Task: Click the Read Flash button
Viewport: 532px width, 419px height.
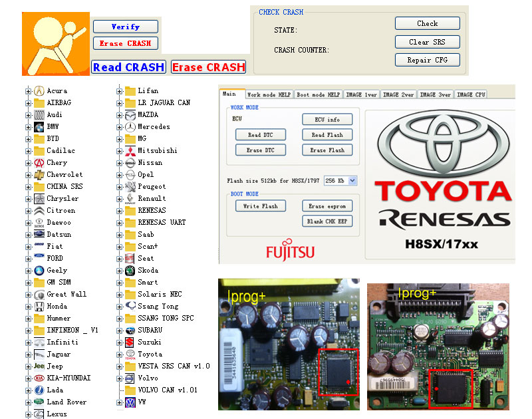Action: (327, 135)
